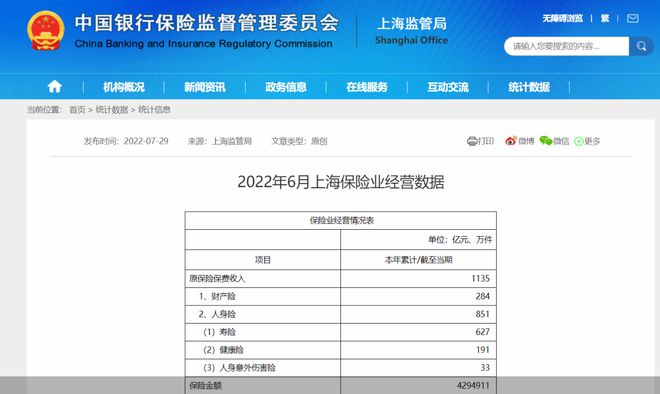660x394 pixels.
Task: Click the national emblem logo
Action: (45, 31)
